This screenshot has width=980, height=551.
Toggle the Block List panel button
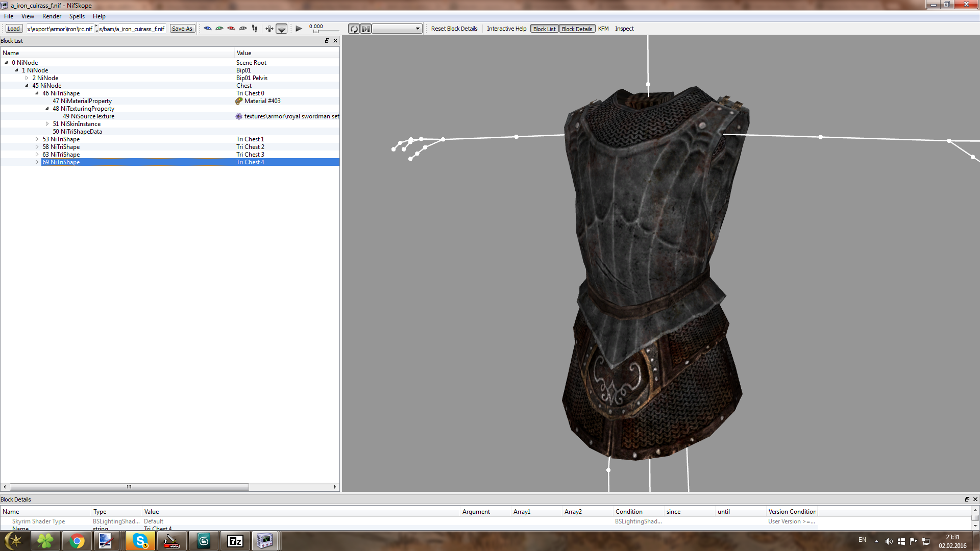point(544,29)
